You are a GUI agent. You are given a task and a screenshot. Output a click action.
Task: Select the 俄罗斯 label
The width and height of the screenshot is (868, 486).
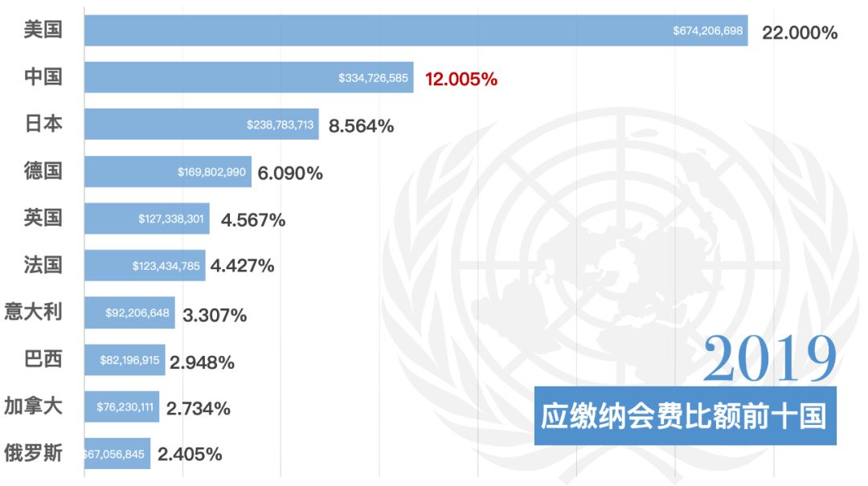click(x=34, y=452)
